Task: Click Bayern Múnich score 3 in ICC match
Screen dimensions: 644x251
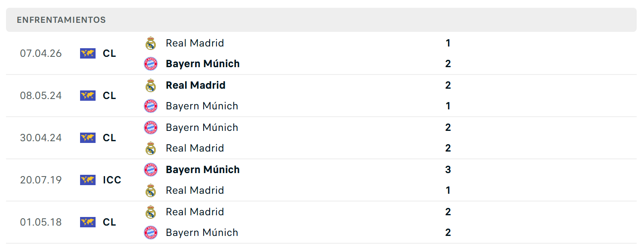Action: point(448,170)
